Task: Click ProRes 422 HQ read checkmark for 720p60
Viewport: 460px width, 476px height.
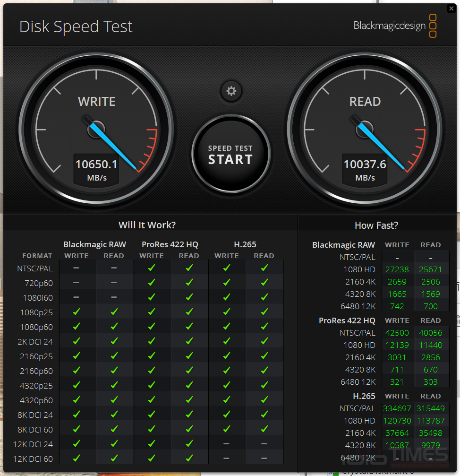Action: 189,282
